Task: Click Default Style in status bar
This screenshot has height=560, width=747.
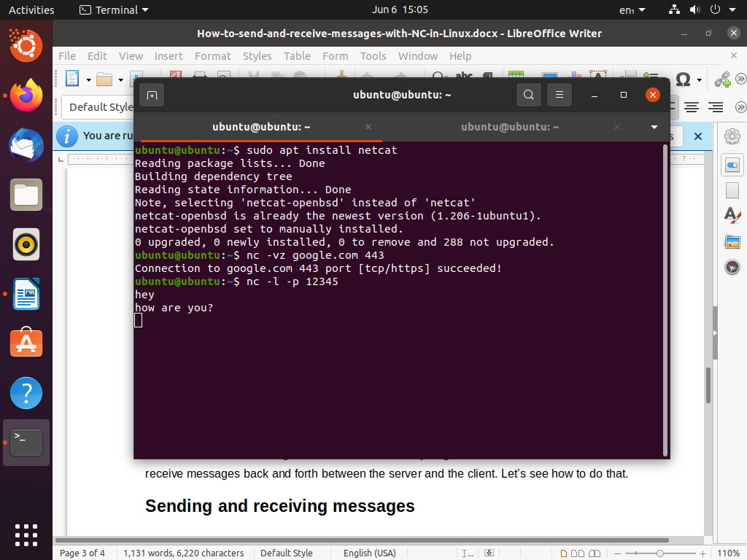Action: point(286,553)
